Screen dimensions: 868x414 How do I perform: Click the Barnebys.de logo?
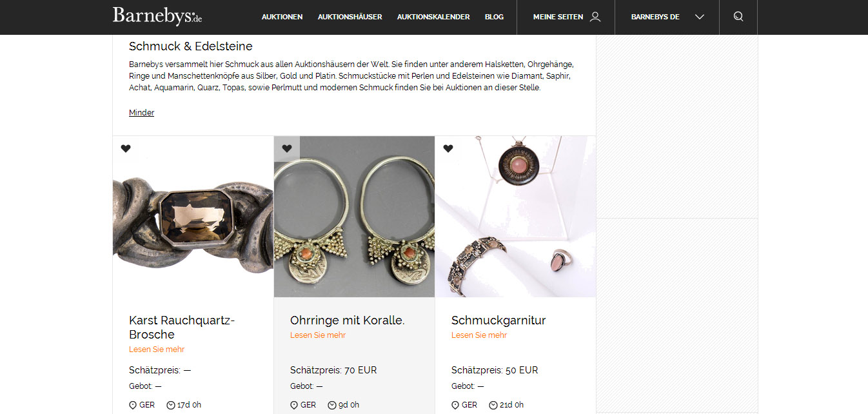[x=157, y=16]
